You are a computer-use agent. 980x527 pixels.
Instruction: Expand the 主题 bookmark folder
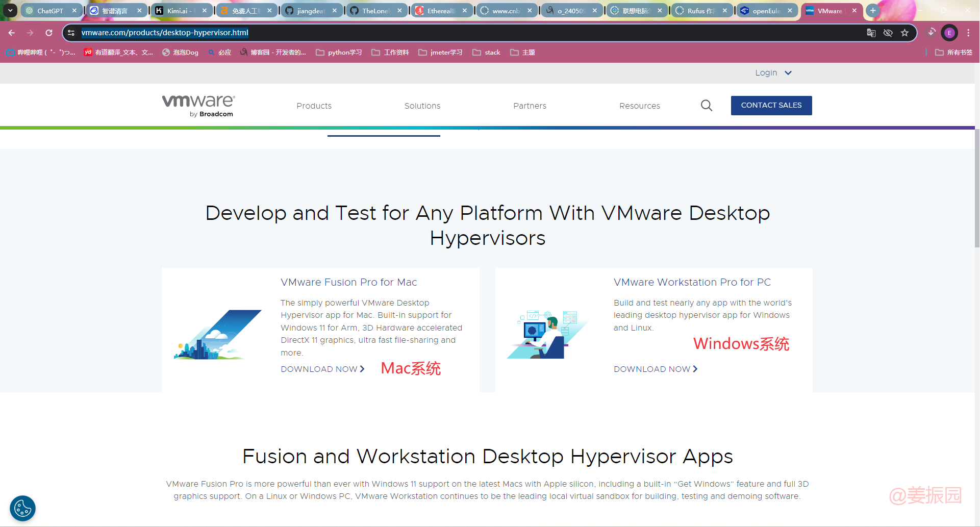coord(522,53)
